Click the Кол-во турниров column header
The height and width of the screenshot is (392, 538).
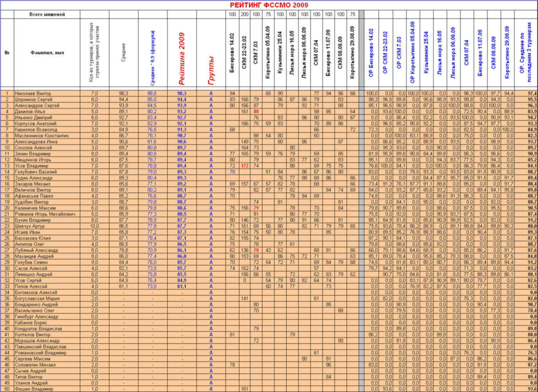94,53
